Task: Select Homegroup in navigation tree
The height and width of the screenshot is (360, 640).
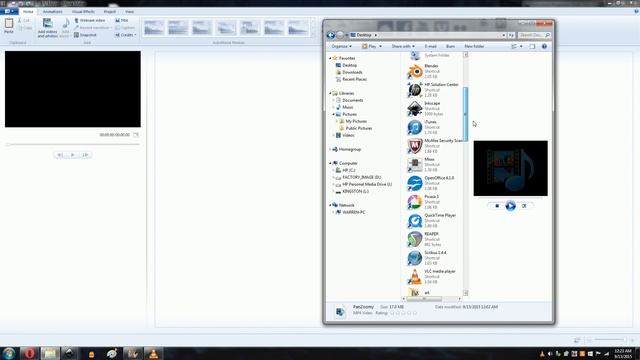Action: (347, 149)
